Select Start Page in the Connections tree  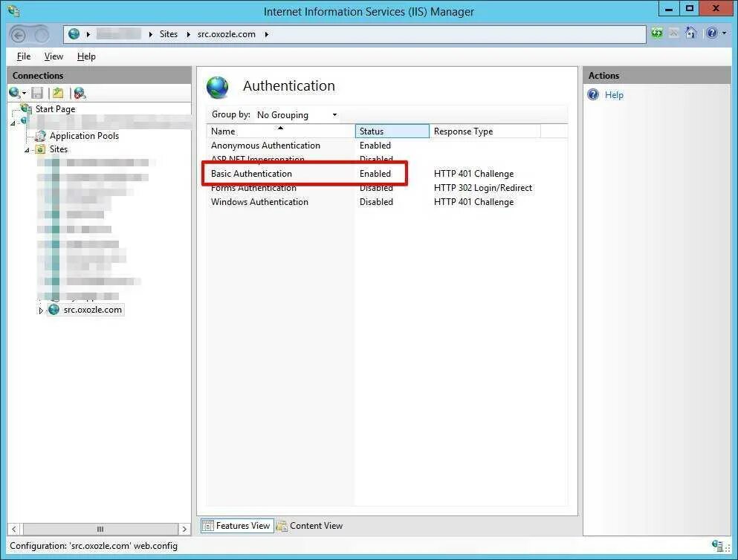(x=55, y=109)
